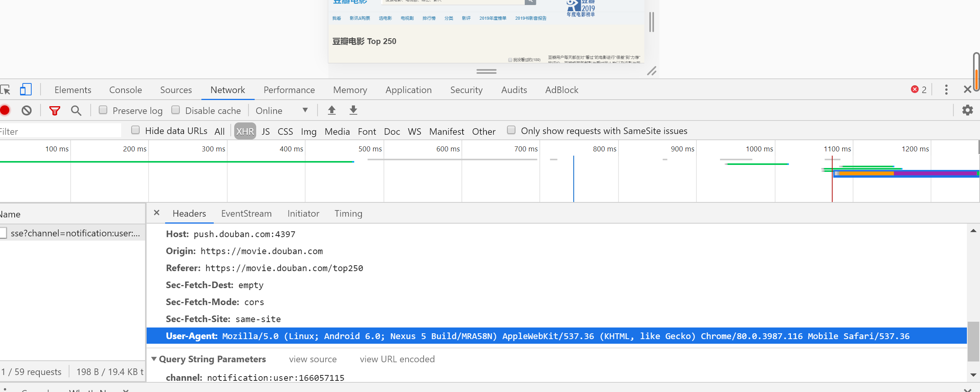The image size is (980, 392).
Task: Toggle the red filter funnel icon
Action: coord(55,111)
